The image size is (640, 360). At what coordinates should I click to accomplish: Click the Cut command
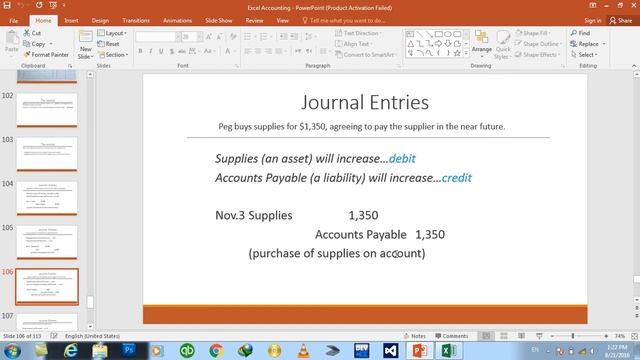32,33
